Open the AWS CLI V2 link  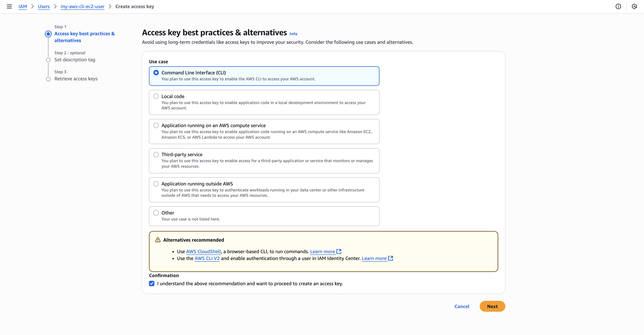coord(207,259)
